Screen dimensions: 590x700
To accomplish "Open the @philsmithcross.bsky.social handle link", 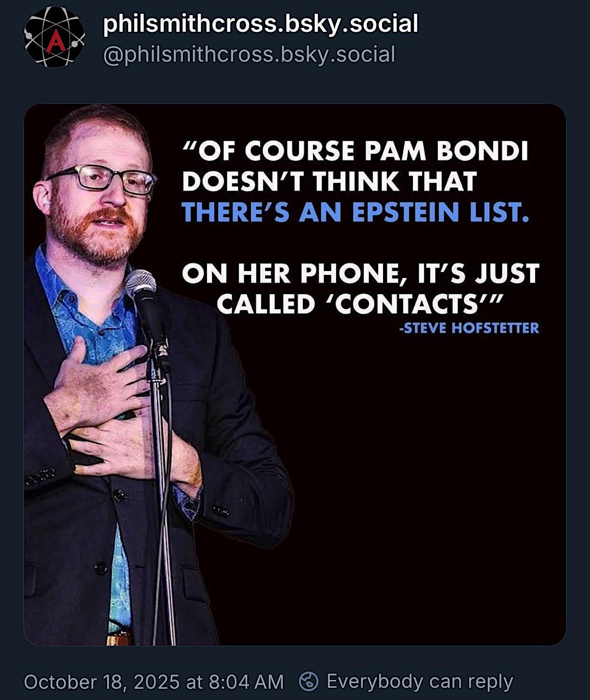I will click(x=249, y=54).
